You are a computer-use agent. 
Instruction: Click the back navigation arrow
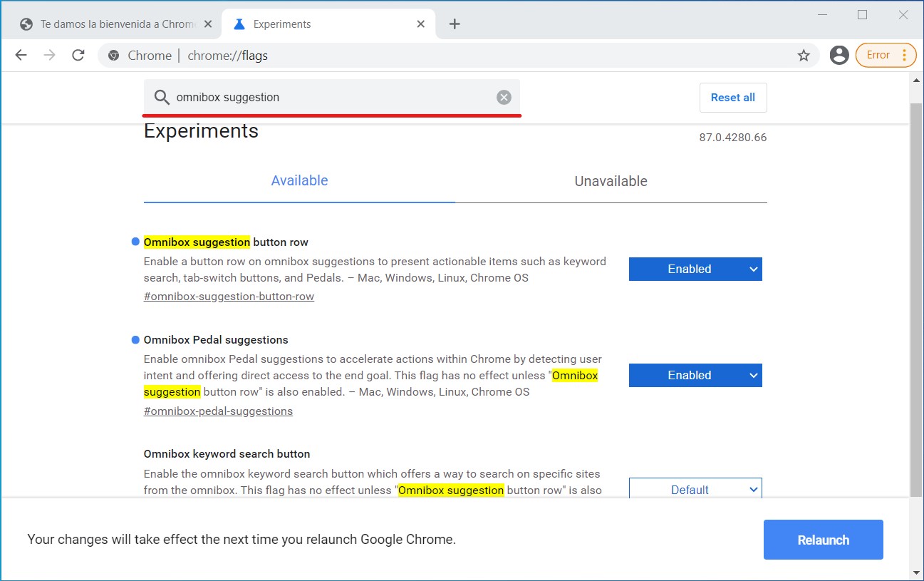pos(21,56)
